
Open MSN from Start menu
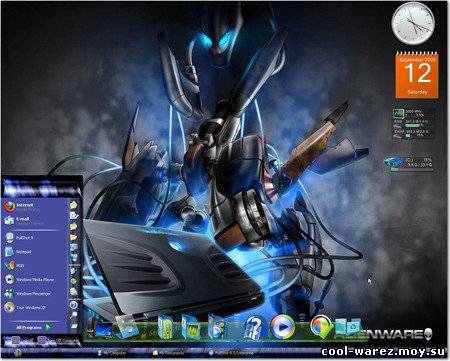[33, 266]
